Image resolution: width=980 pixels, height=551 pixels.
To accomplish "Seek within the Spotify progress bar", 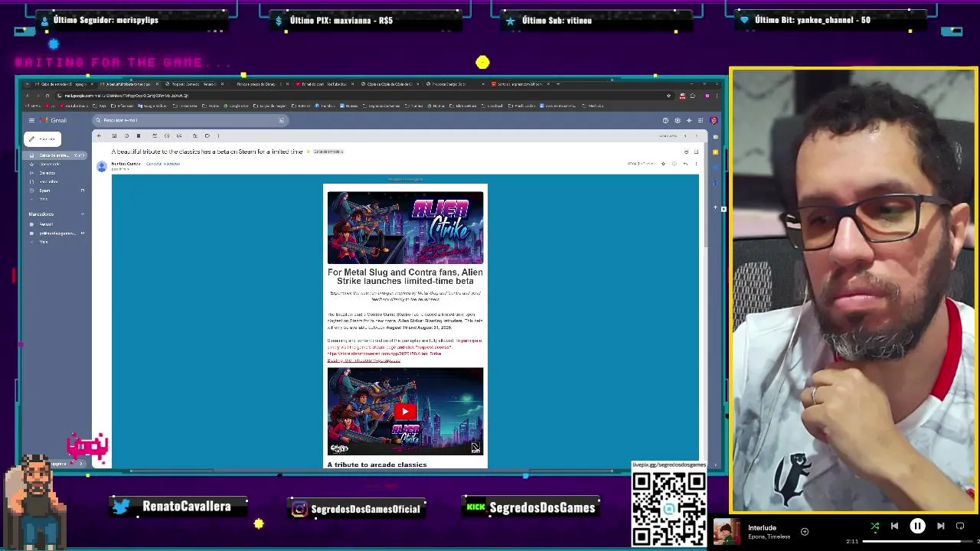I will [x=918, y=541].
